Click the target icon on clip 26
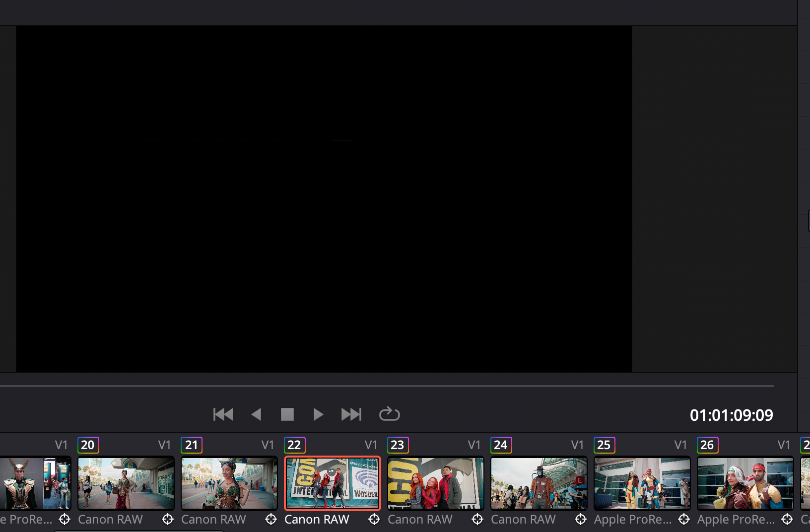 [x=787, y=520]
